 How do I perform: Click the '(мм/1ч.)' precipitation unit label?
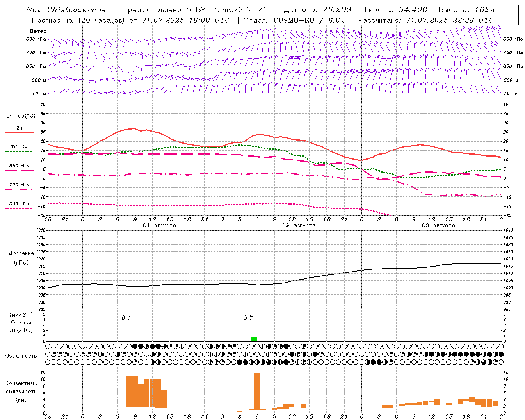[x=21, y=330]
